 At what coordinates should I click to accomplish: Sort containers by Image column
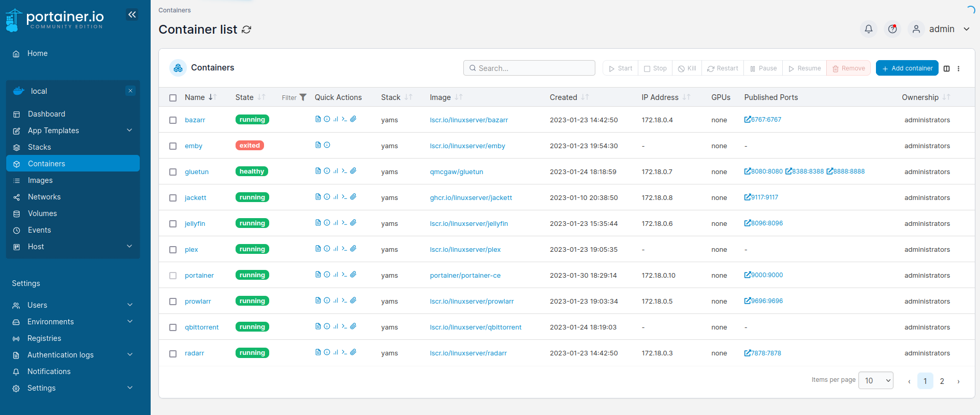click(459, 97)
